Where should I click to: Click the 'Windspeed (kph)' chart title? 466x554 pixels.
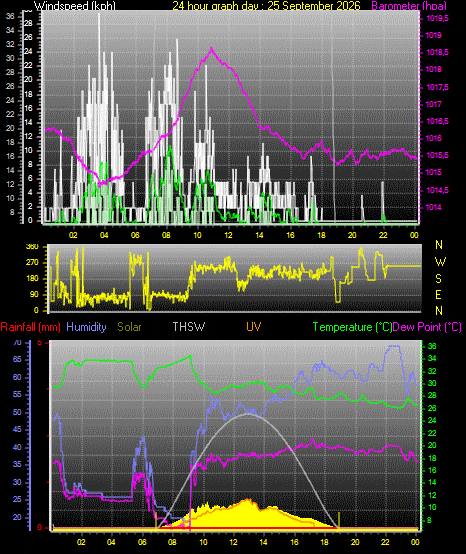(75, 6)
